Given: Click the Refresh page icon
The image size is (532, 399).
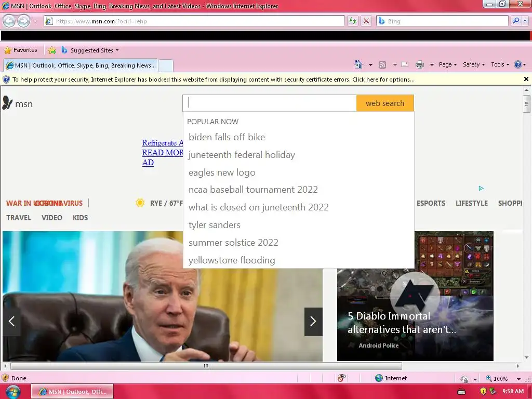Looking at the screenshot, I should (x=353, y=21).
